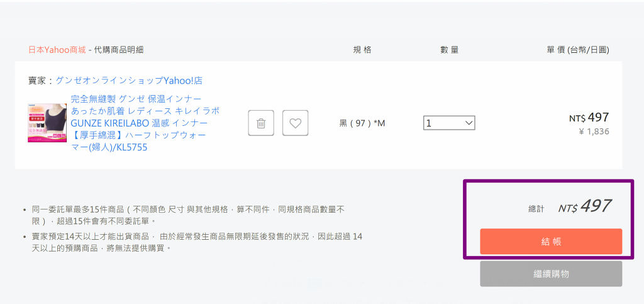Delete the GUNZE item with trash icon

coord(261,123)
